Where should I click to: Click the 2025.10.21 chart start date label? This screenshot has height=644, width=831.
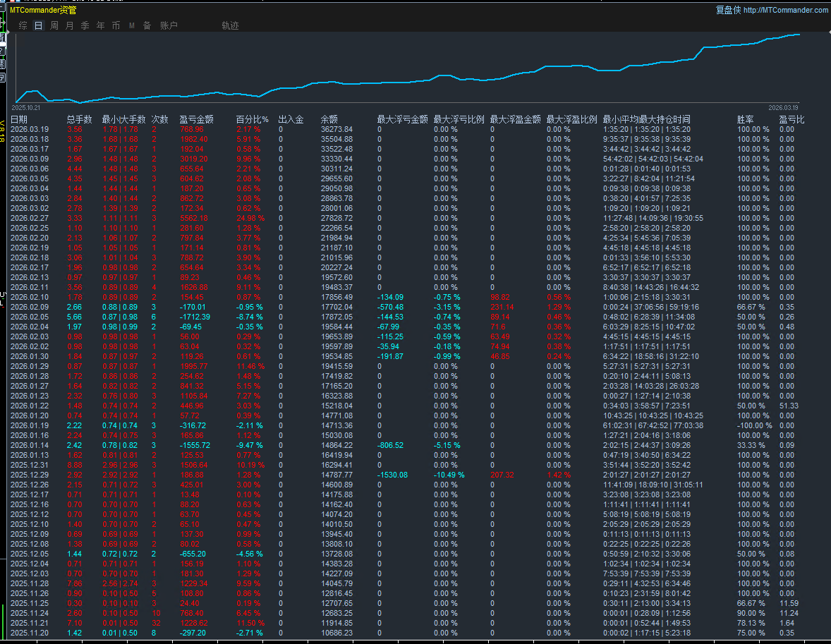pyautogui.click(x=27, y=108)
